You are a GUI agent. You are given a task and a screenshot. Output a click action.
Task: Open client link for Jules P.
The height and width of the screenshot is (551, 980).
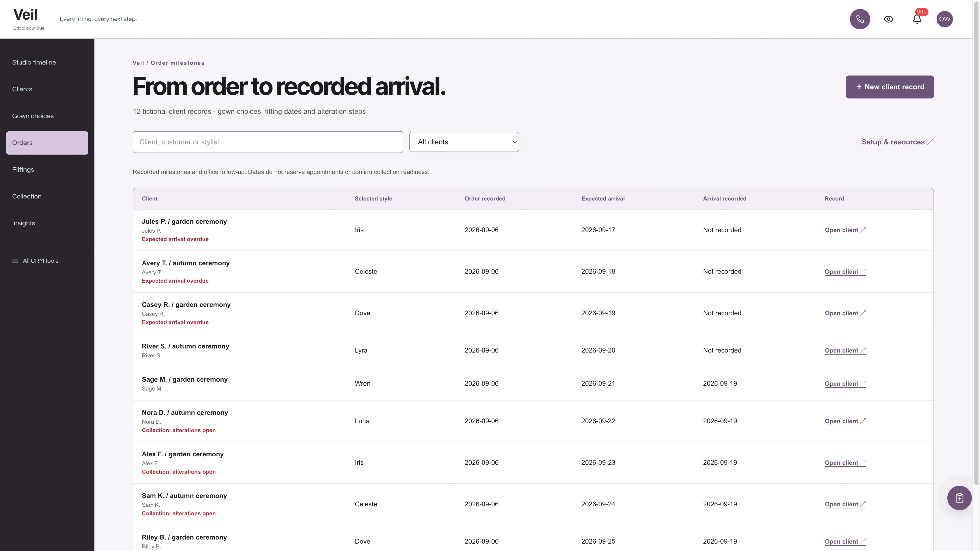[845, 230]
